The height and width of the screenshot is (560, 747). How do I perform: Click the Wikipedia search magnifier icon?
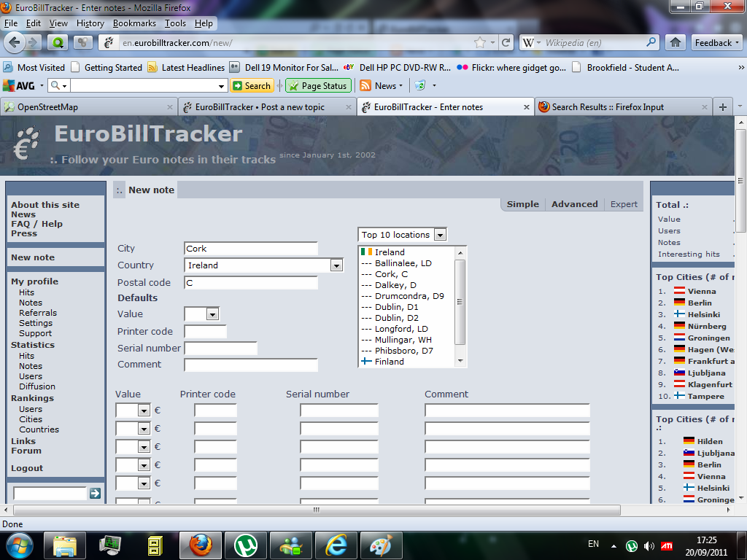[651, 42]
